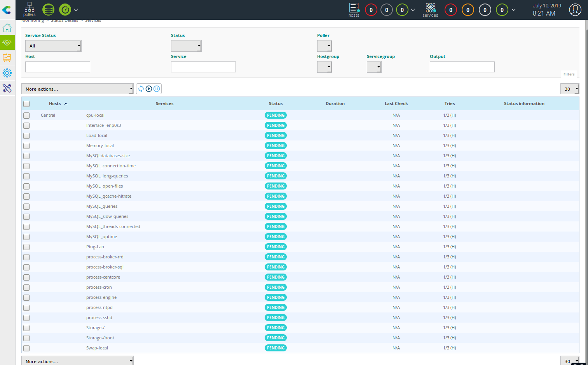Open the Home sidebar icon

pos(7,28)
